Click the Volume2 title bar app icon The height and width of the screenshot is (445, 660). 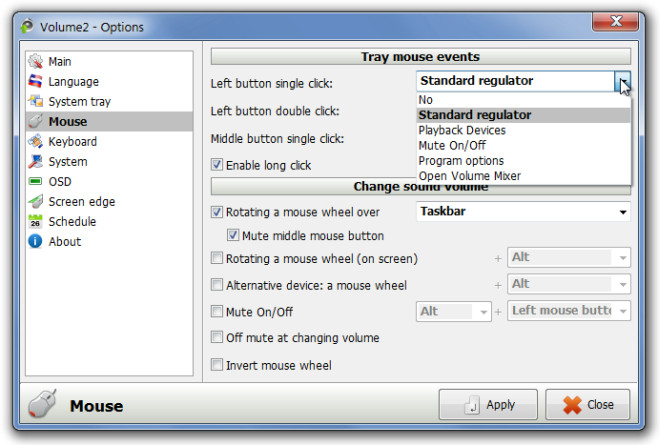(x=27, y=27)
